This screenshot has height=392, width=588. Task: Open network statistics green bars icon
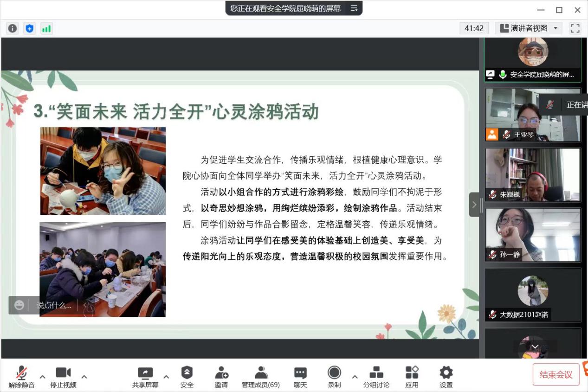(x=46, y=28)
